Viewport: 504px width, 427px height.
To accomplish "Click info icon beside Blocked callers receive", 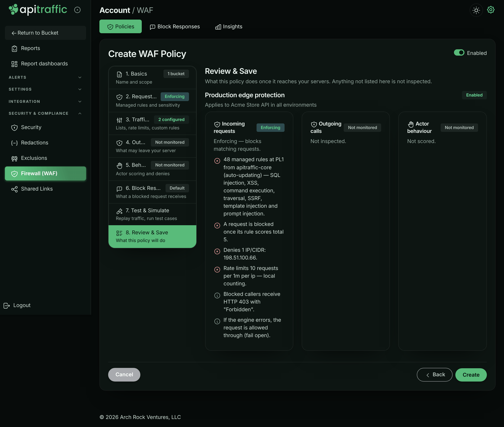I will 217,295.
